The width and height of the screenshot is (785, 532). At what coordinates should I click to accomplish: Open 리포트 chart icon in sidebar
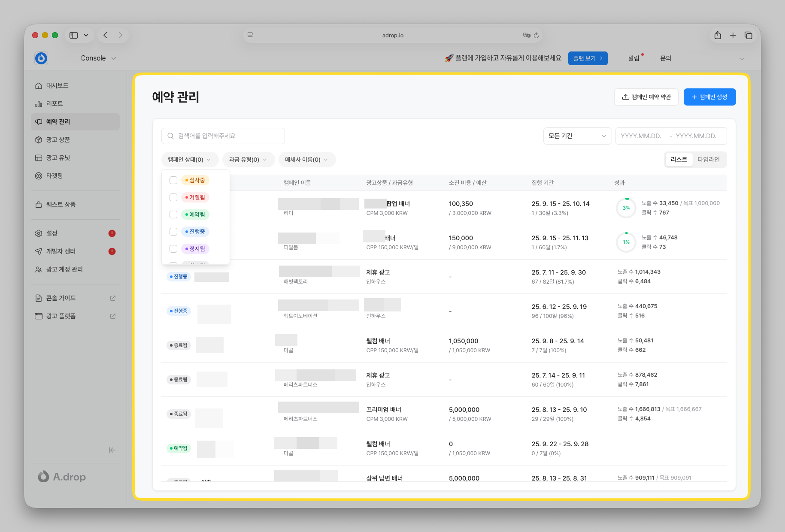pyautogui.click(x=39, y=104)
